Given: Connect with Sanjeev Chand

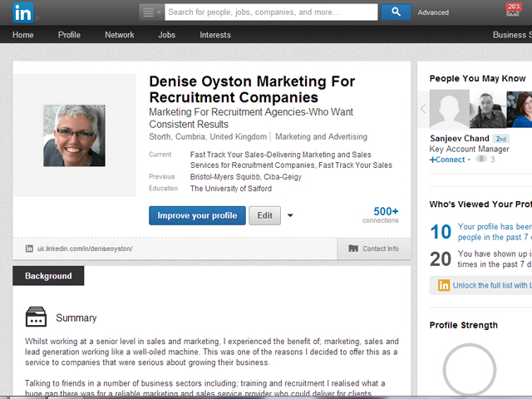Looking at the screenshot, I should [x=447, y=160].
